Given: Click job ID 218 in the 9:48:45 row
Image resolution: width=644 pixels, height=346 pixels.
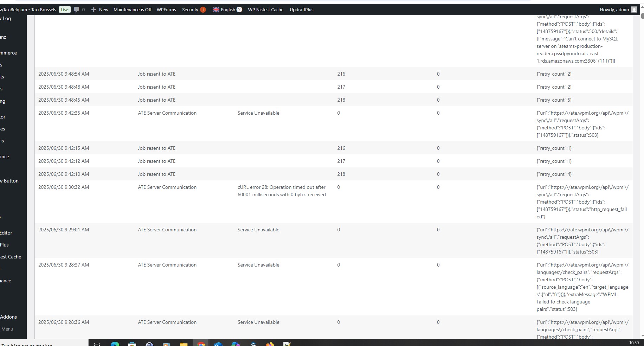Looking at the screenshot, I should [x=341, y=100].
